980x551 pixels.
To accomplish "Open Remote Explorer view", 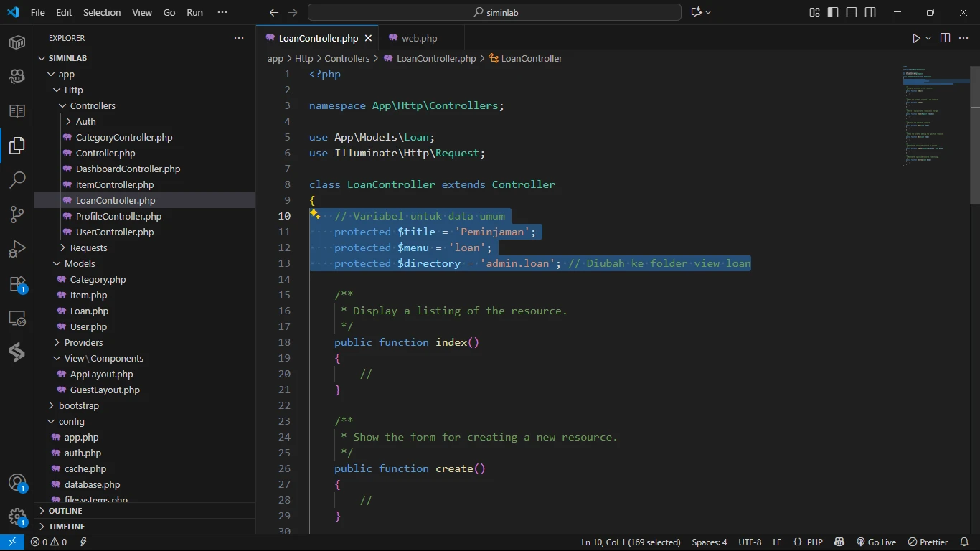I will click(x=17, y=319).
